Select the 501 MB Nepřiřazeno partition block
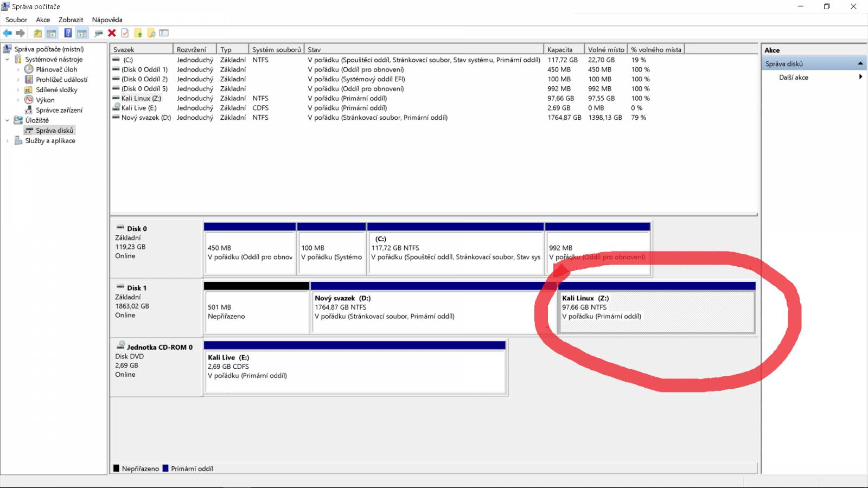This screenshot has height=488, width=868. point(257,307)
